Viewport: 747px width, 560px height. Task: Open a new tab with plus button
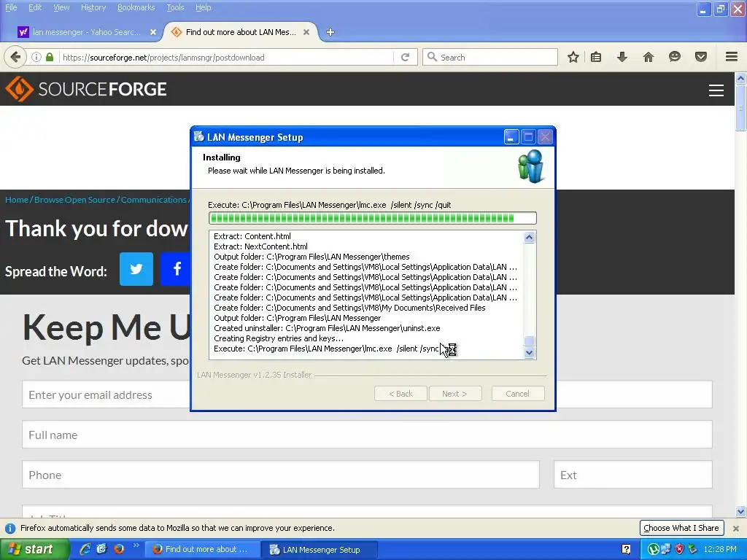[x=330, y=32]
